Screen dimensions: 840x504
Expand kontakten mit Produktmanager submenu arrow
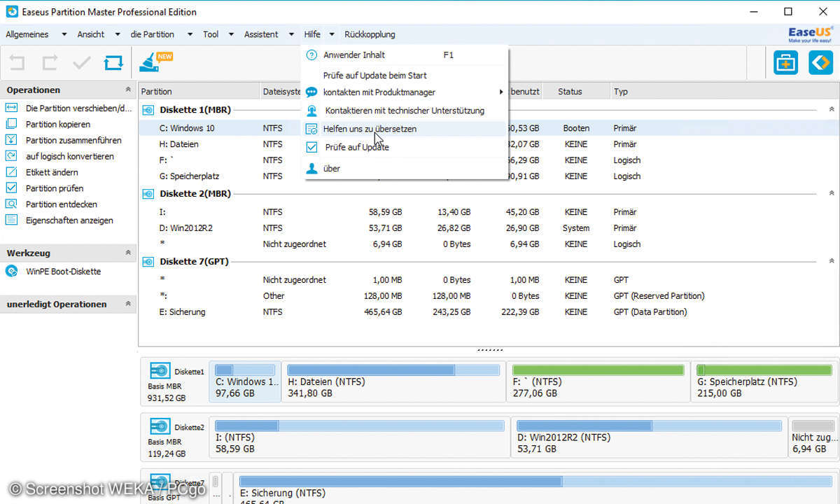[501, 92]
